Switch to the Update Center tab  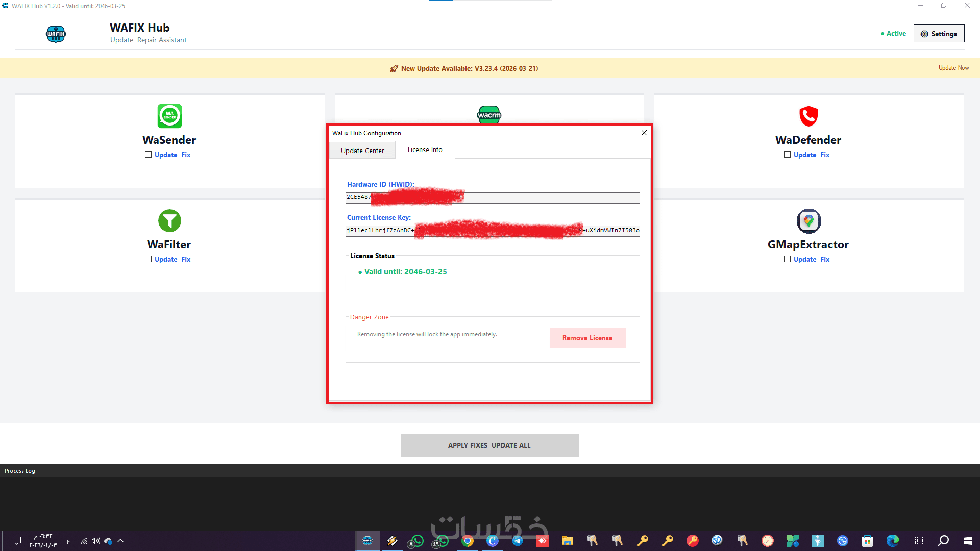[x=362, y=151]
